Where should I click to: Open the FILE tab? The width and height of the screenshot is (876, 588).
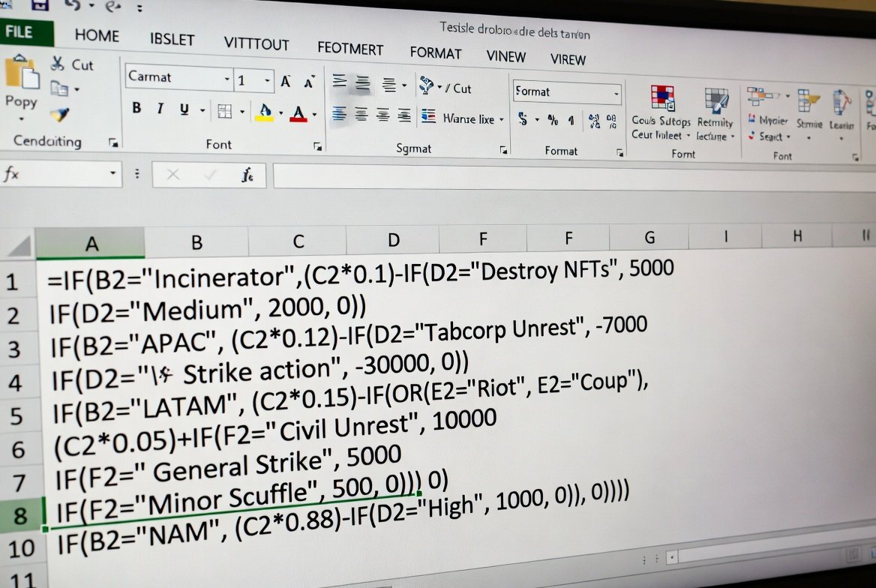pos(20,31)
